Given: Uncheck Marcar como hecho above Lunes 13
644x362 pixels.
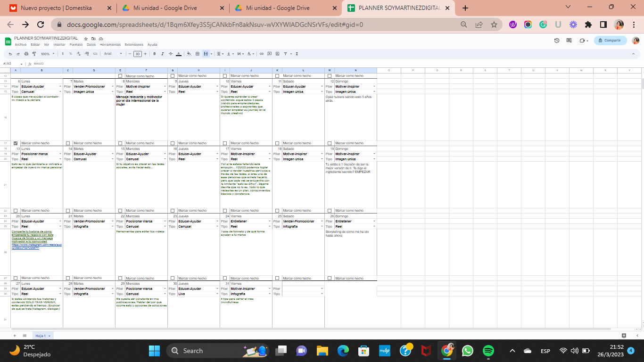Looking at the screenshot, I should pos(16,143).
